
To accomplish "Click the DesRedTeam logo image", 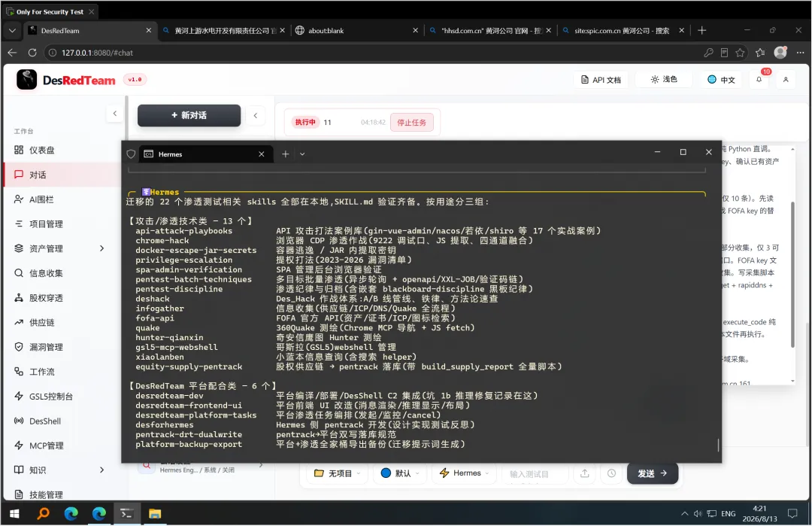I will pos(26,79).
